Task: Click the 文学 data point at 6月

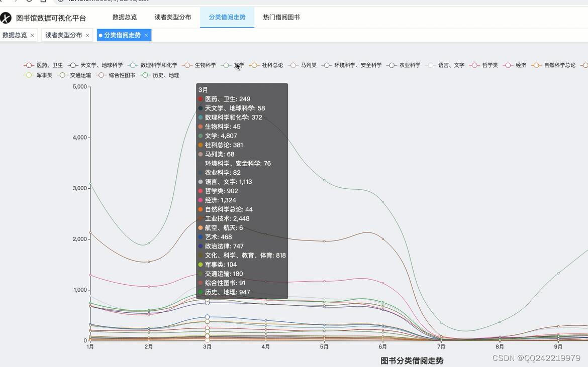Action: point(383,202)
